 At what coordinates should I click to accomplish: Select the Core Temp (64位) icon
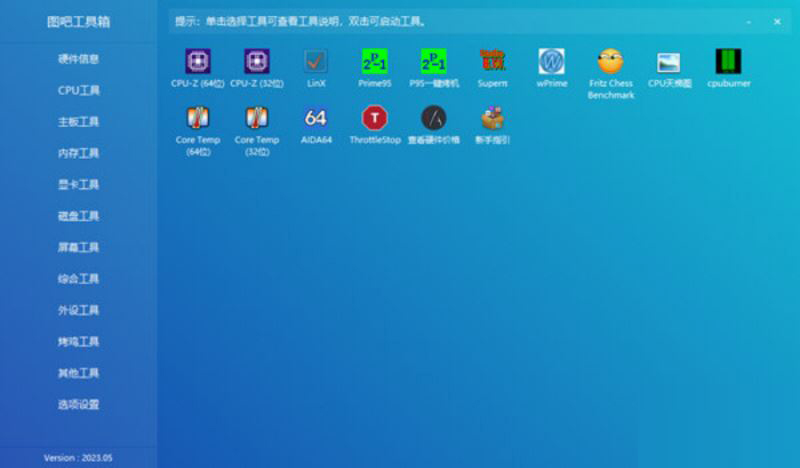[197, 118]
